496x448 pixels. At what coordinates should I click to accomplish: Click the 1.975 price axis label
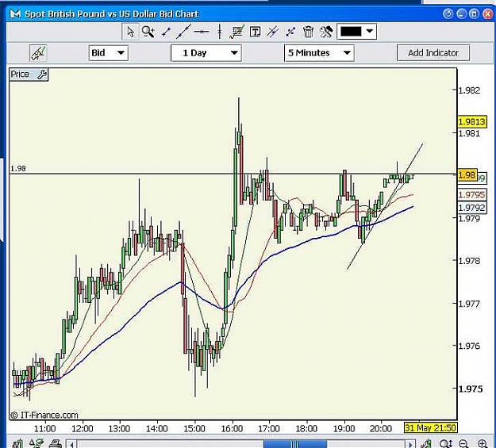[470, 389]
